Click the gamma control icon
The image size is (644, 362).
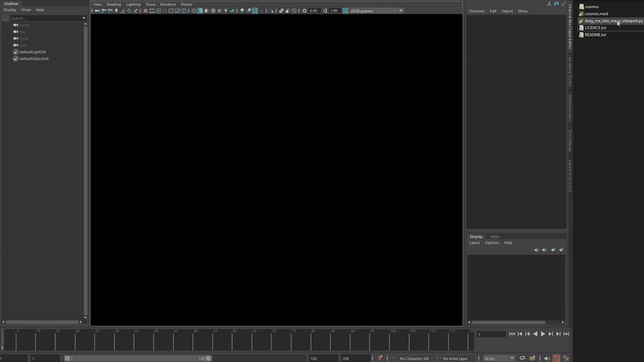[325, 10]
